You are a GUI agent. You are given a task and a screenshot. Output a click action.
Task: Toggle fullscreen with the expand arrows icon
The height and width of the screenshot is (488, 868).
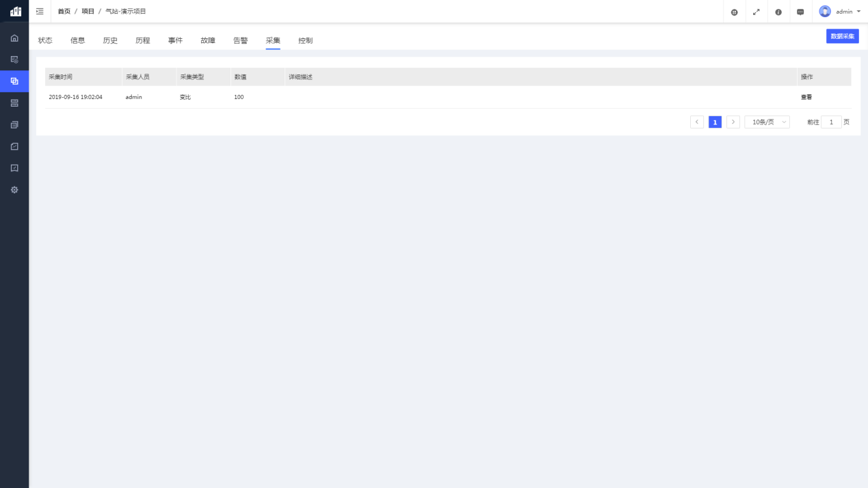click(x=756, y=12)
